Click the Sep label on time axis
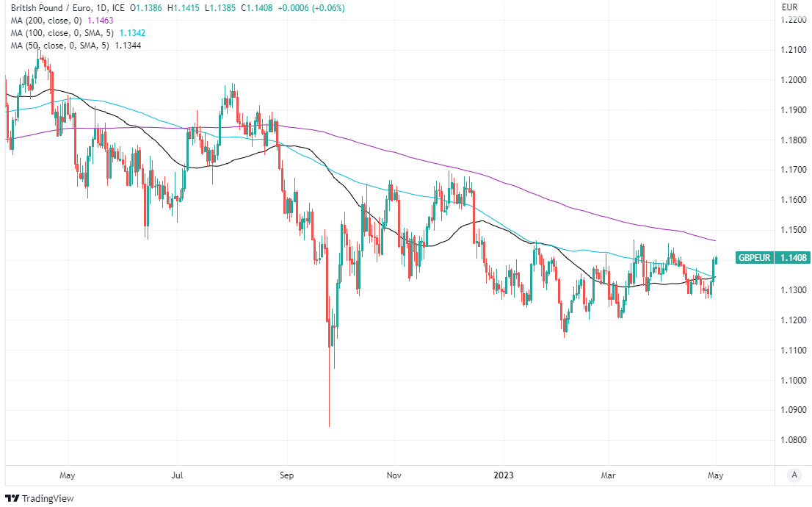This screenshot has height=507, width=812. [287, 475]
